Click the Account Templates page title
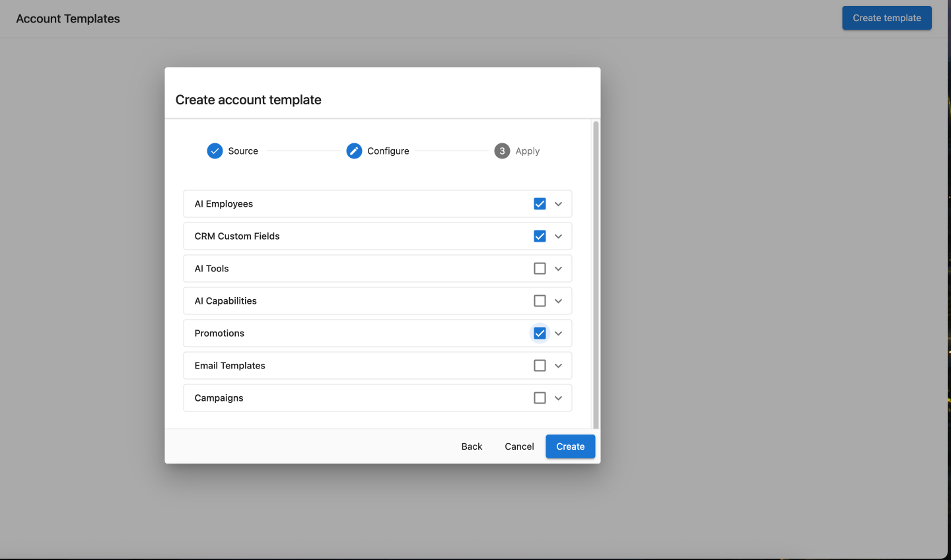The image size is (951, 560). point(68,18)
